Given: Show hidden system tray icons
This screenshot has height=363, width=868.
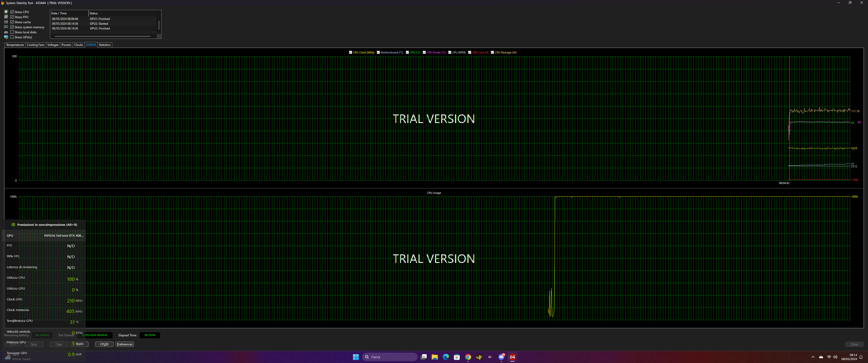Looking at the screenshot, I should pyautogui.click(x=813, y=357).
